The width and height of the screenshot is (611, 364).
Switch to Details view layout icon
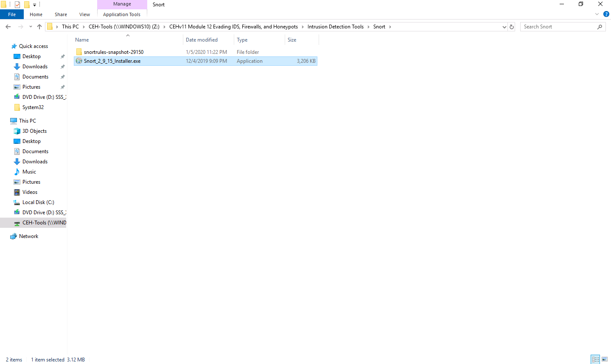click(595, 359)
